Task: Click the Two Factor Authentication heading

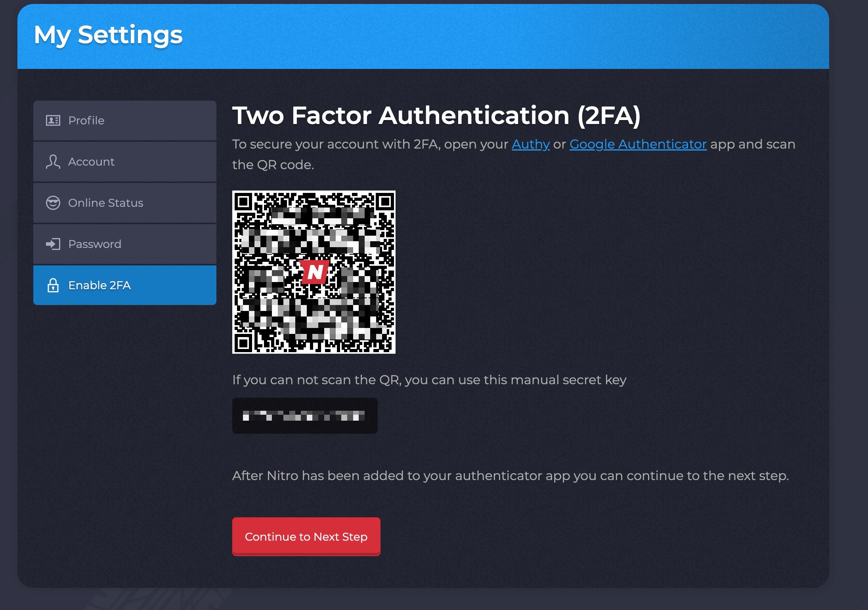Action: 436,116
